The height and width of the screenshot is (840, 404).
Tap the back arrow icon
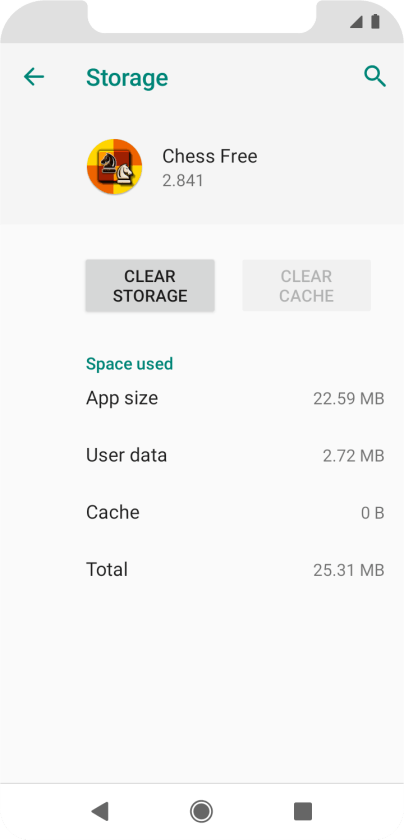tap(34, 77)
